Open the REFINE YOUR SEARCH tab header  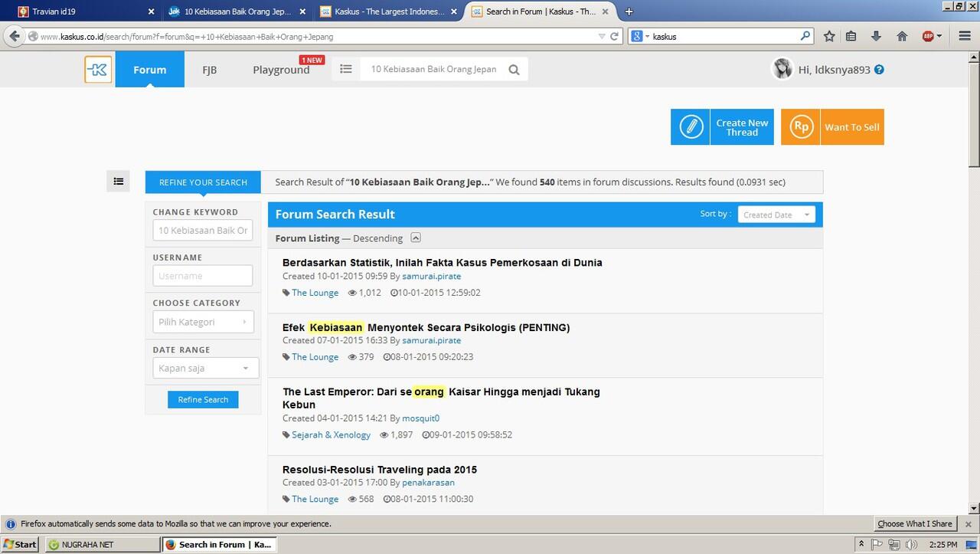pyautogui.click(x=203, y=182)
